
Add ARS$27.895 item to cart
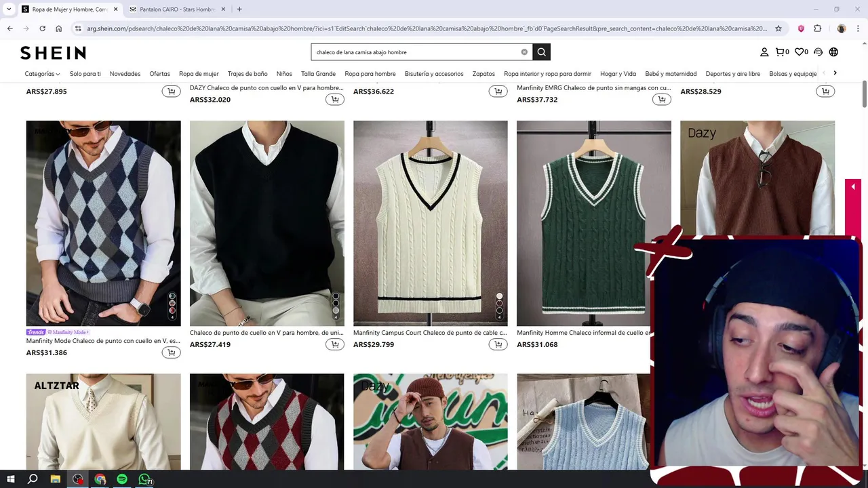coord(171,91)
